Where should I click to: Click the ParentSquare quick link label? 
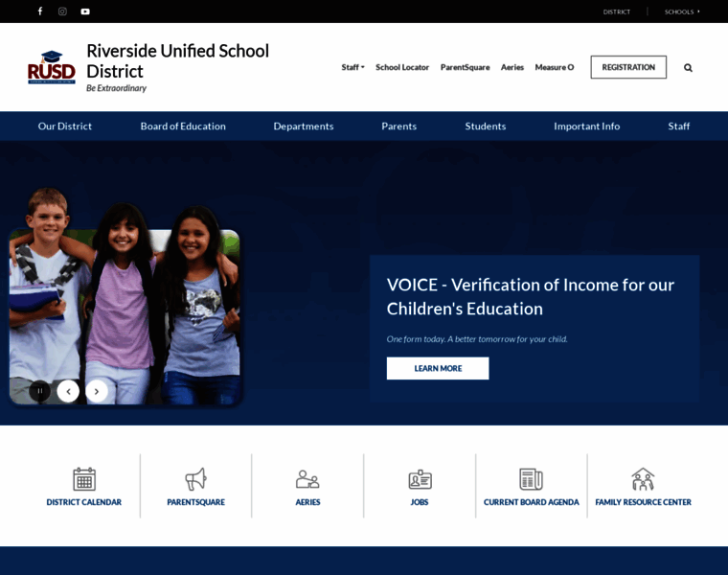click(x=195, y=502)
